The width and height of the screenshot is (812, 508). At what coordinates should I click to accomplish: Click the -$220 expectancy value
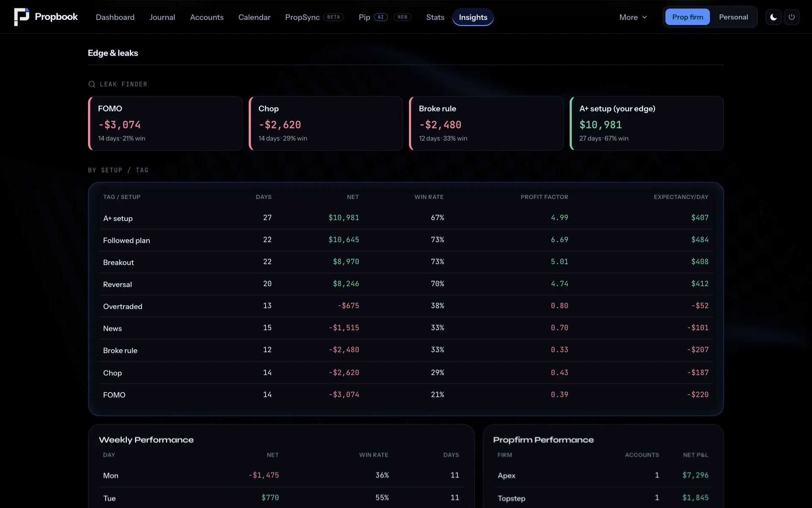[x=698, y=395]
